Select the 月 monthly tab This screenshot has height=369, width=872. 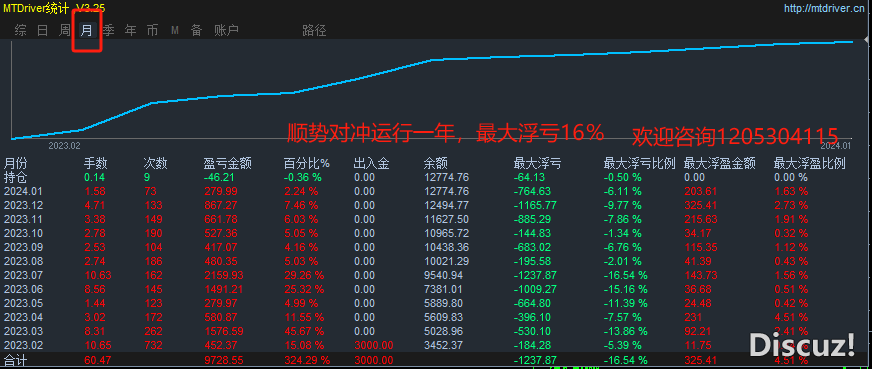click(x=86, y=31)
